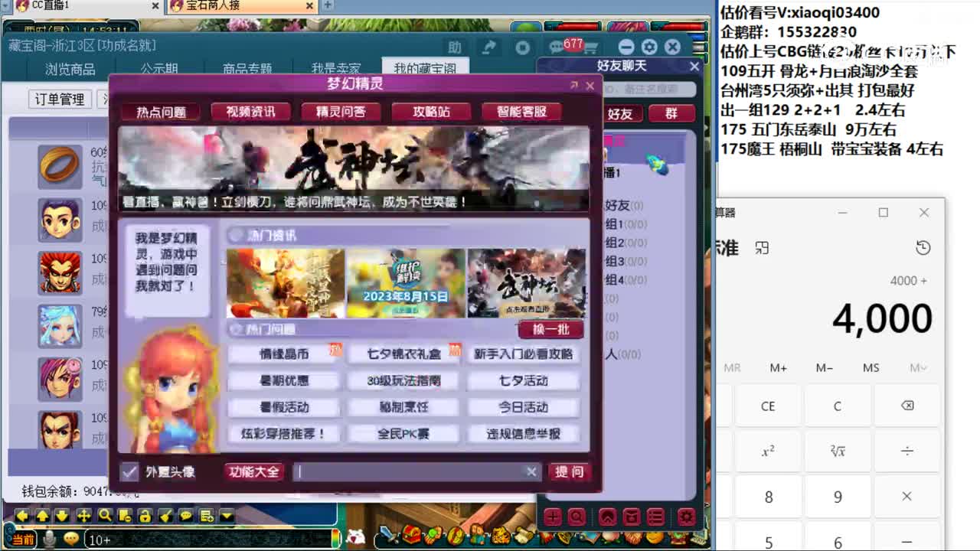Image resolution: width=980 pixels, height=551 pixels.
Task: Select the magnifier icon on the game toolbar
Action: pyautogui.click(x=105, y=517)
